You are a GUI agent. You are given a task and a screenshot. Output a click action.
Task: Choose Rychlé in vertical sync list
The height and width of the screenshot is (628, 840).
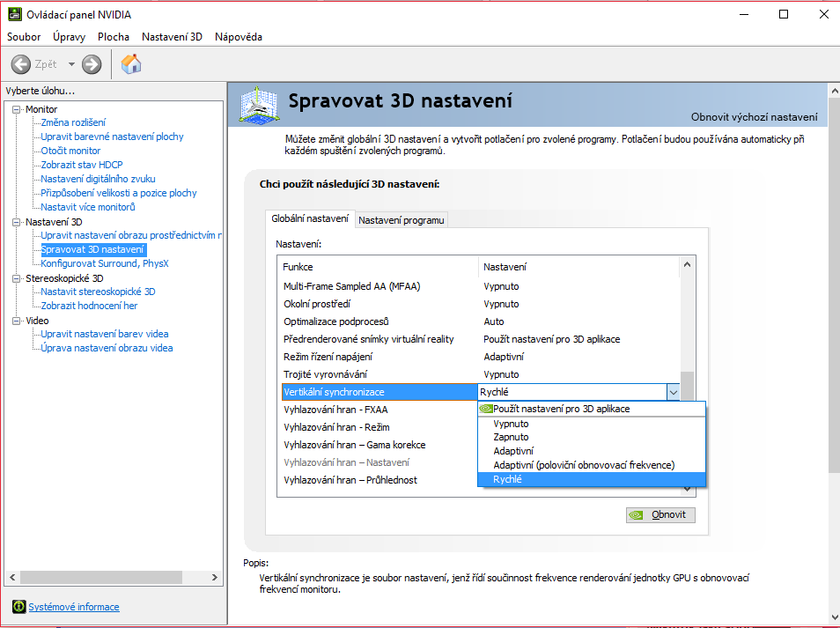(592, 479)
